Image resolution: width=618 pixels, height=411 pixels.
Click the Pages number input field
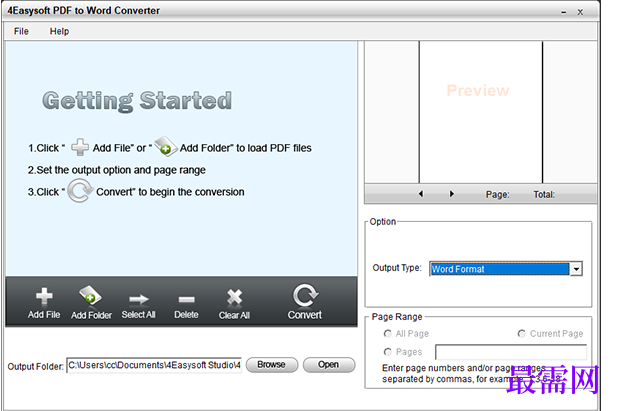point(511,352)
